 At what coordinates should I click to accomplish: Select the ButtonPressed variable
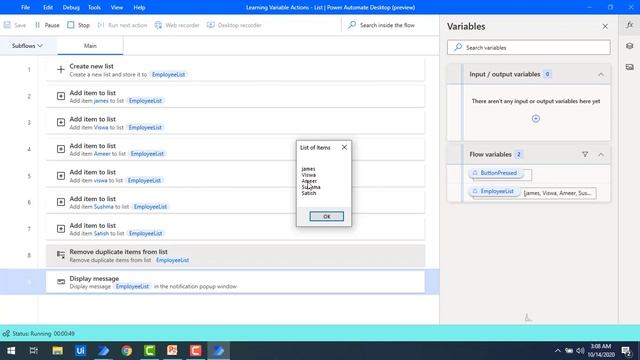click(x=495, y=173)
